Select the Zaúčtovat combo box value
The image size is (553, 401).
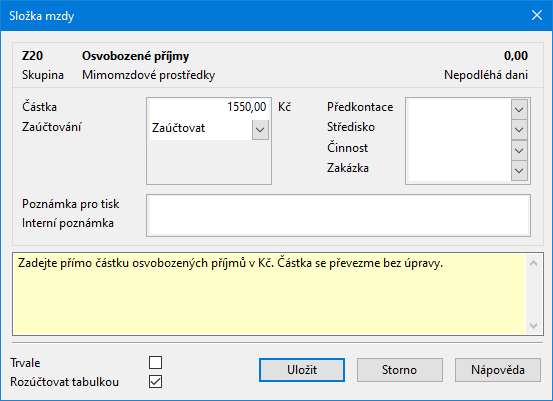pos(201,130)
